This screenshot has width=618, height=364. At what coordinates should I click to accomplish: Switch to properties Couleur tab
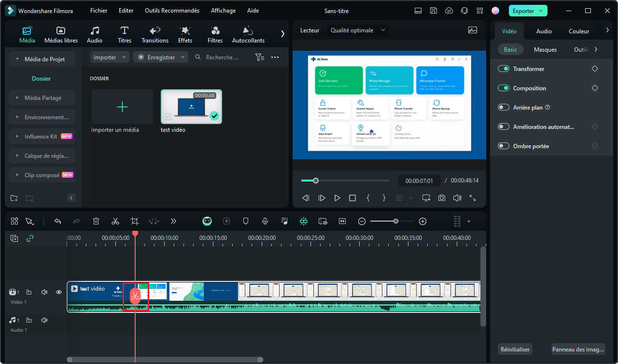click(x=579, y=31)
